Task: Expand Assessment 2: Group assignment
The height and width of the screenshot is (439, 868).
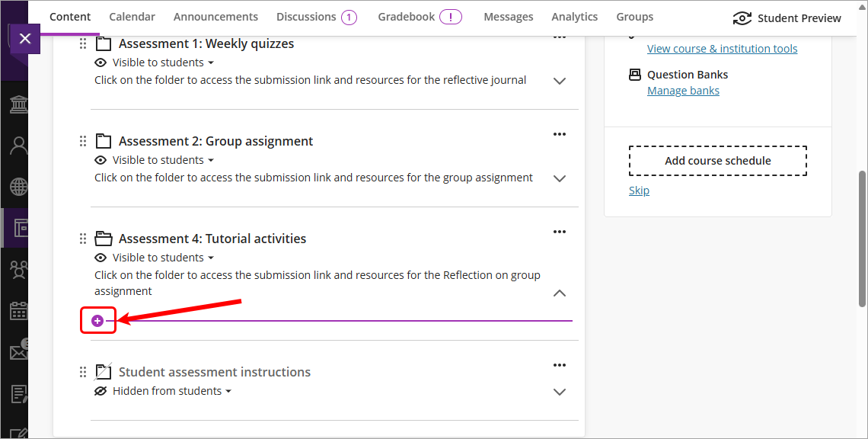Action: coord(560,178)
